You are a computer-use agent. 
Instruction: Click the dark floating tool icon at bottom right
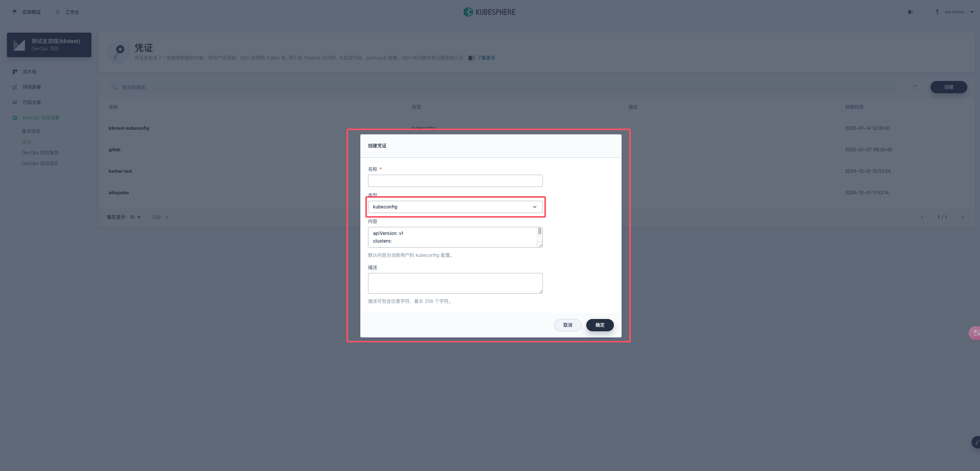pyautogui.click(x=976, y=442)
